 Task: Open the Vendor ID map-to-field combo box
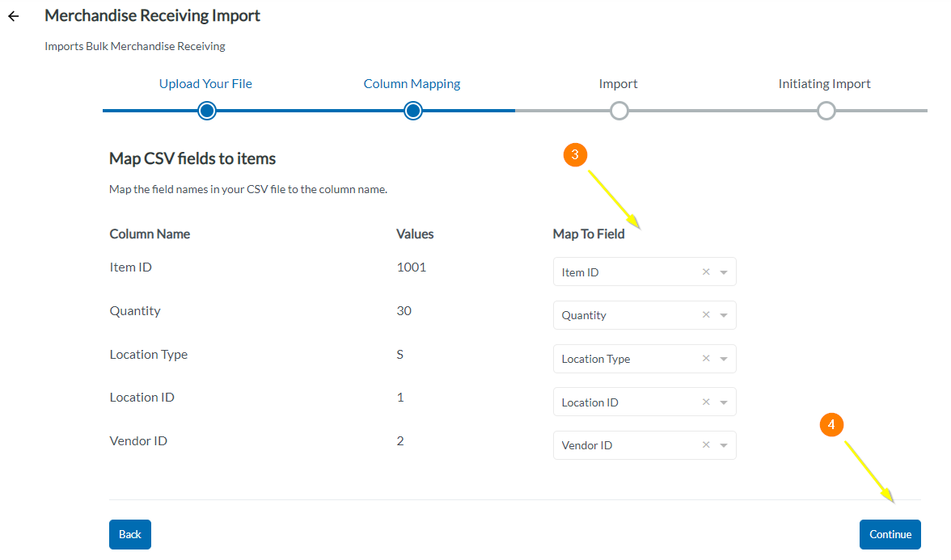tap(645, 445)
